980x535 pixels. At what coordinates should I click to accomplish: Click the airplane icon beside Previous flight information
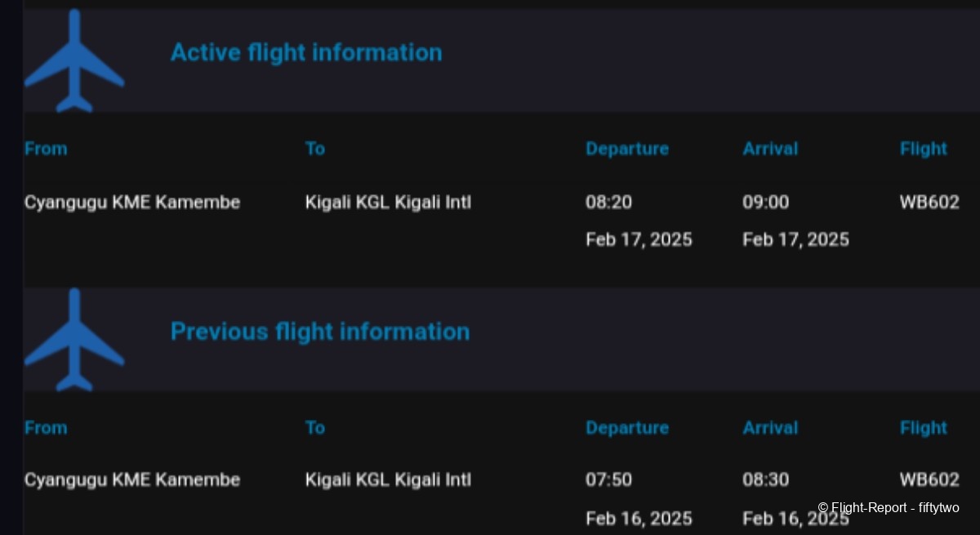(74, 340)
